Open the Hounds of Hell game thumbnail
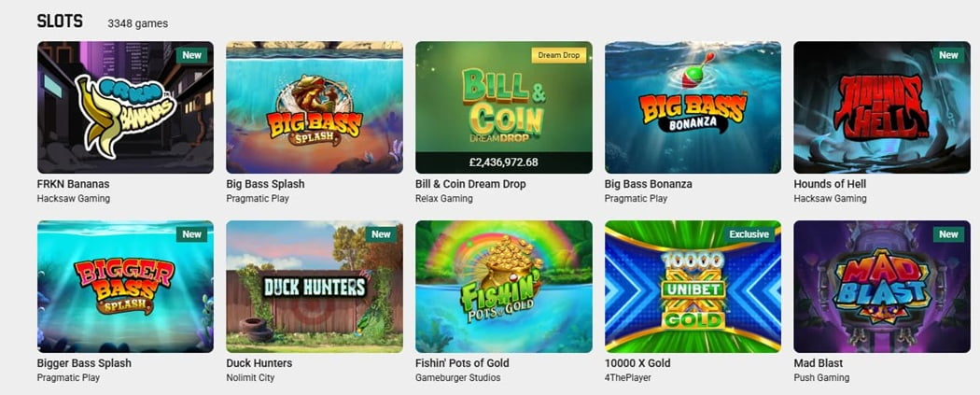 coord(882,107)
